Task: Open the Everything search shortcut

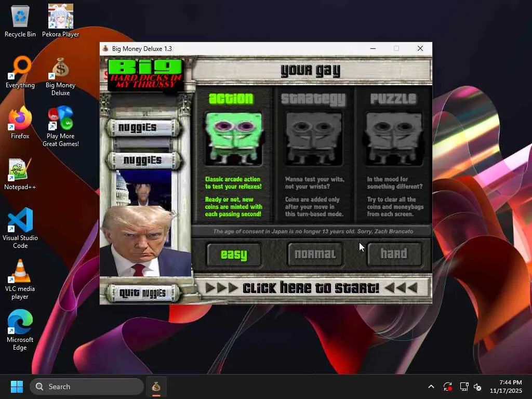Action: (20, 72)
